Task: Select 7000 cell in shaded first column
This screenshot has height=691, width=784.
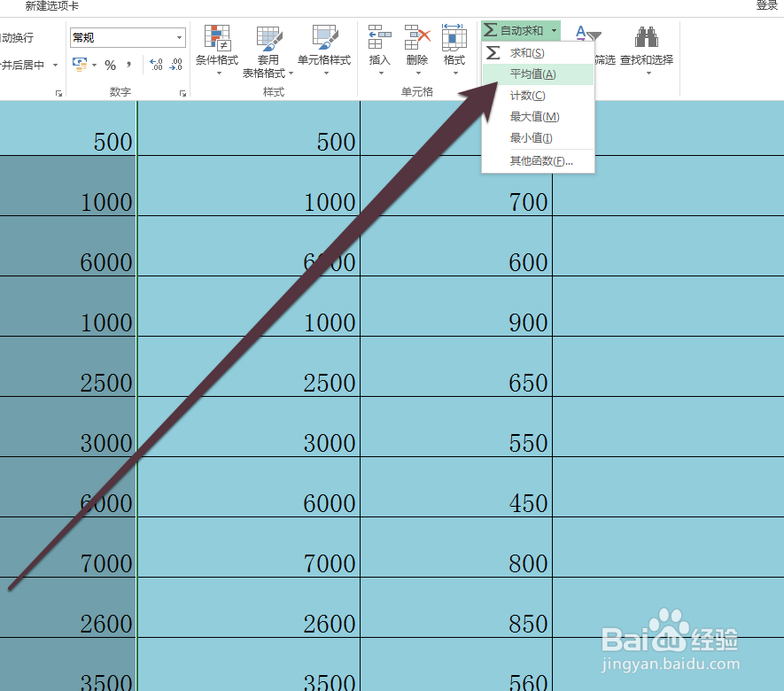Action: [68, 547]
